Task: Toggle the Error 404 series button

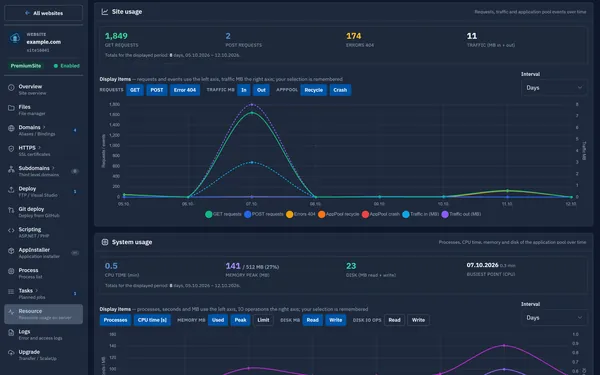Action: coord(185,90)
